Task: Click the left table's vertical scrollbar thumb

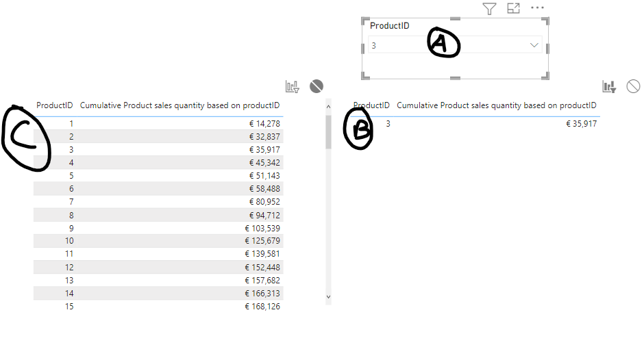Action: 328,132
